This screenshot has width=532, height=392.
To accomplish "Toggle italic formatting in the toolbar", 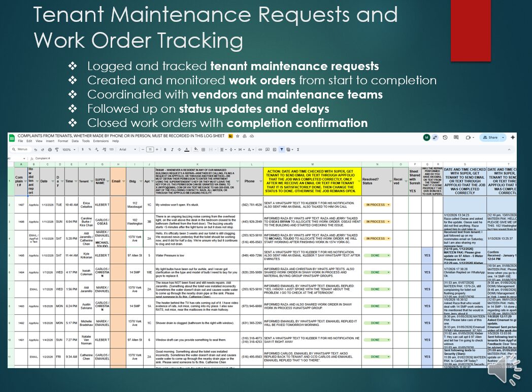I will coord(173,150).
